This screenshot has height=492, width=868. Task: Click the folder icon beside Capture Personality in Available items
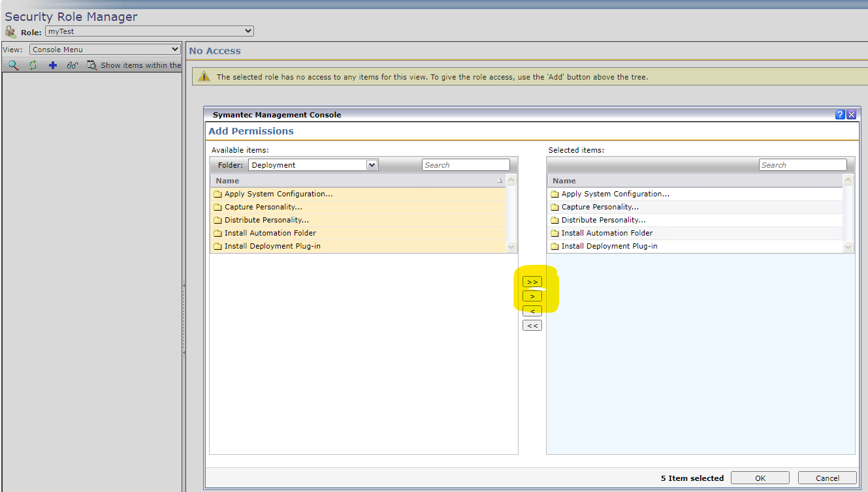218,208
